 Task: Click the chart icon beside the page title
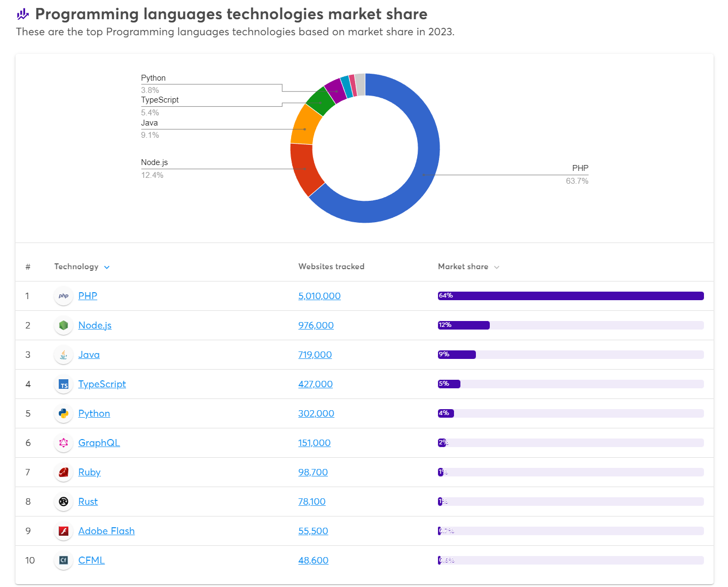coord(23,14)
